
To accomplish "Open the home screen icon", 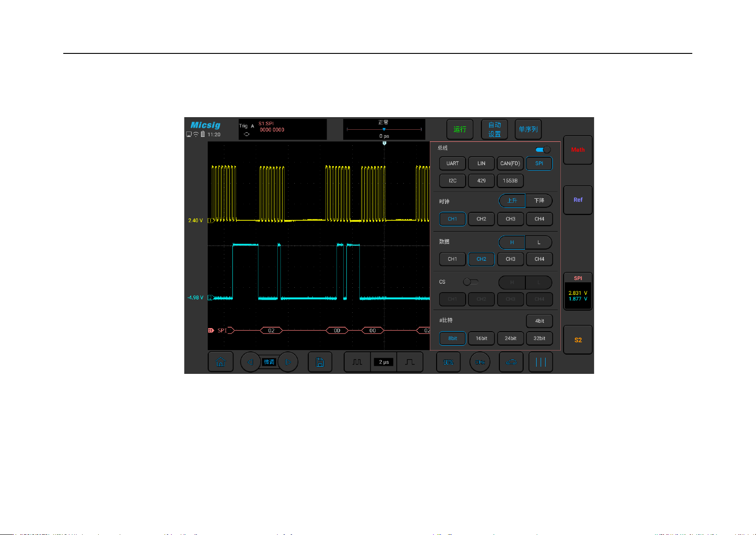I will pos(220,362).
